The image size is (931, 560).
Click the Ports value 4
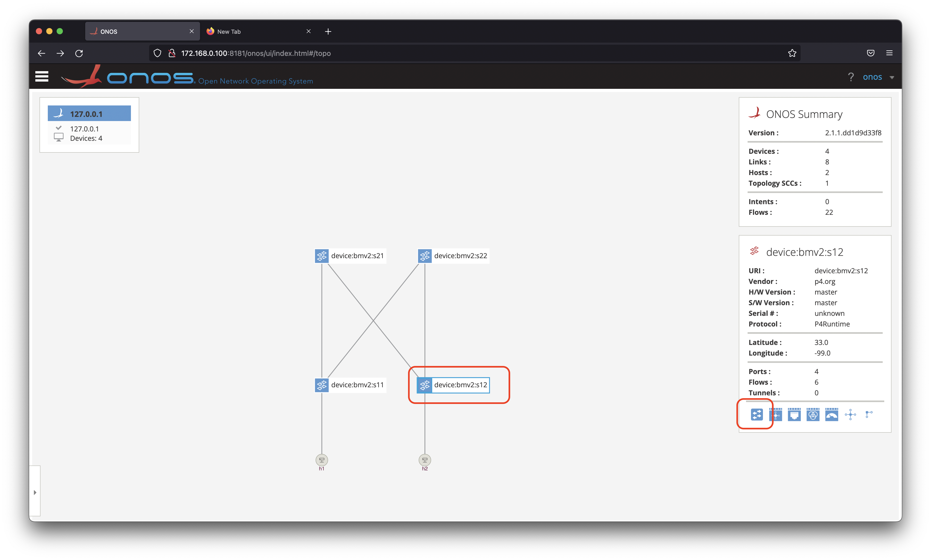pos(816,372)
